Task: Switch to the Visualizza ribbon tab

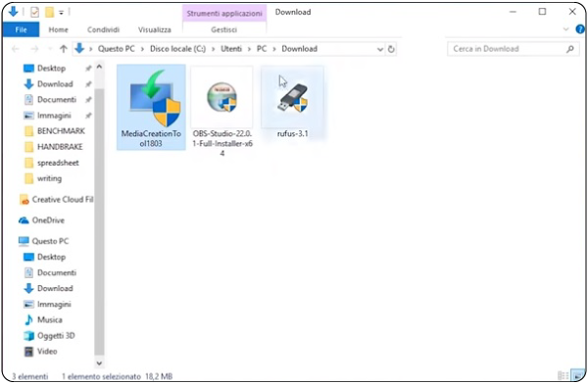Action: coord(155,29)
